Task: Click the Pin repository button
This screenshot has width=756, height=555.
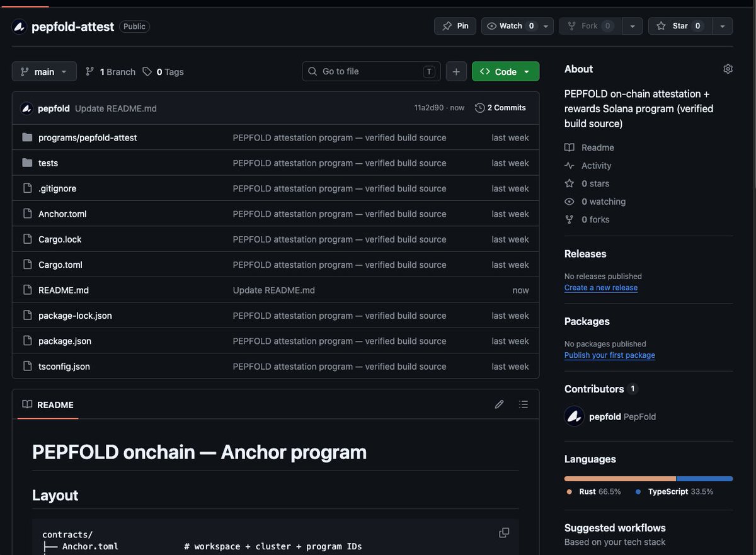Action: click(x=455, y=26)
